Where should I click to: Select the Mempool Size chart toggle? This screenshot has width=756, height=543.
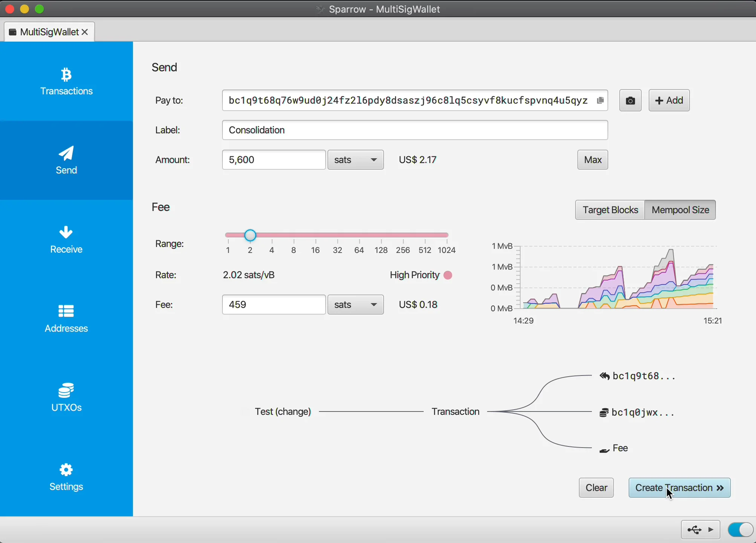pyautogui.click(x=680, y=210)
